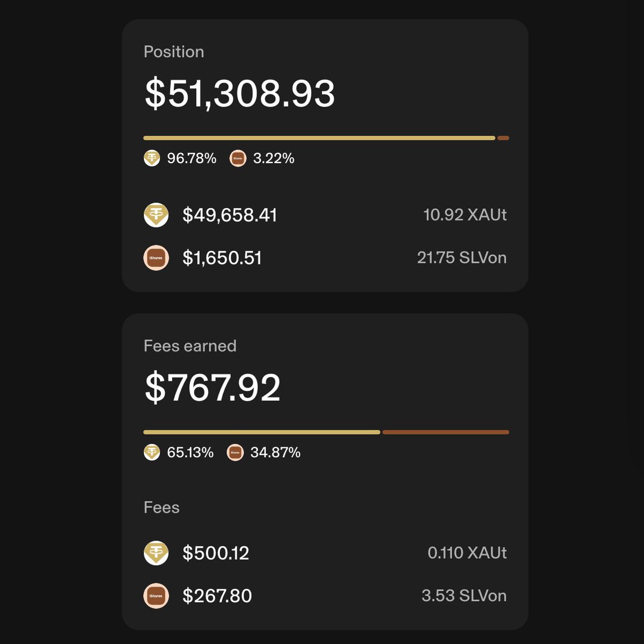
Task: Select the iShares icon beside $267.80 fees
Action: point(156,596)
